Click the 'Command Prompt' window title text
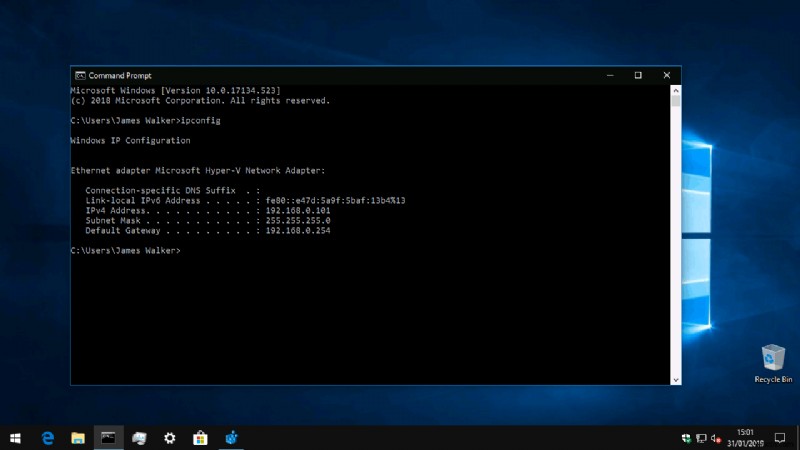This screenshot has height=450, width=800. tap(120, 76)
